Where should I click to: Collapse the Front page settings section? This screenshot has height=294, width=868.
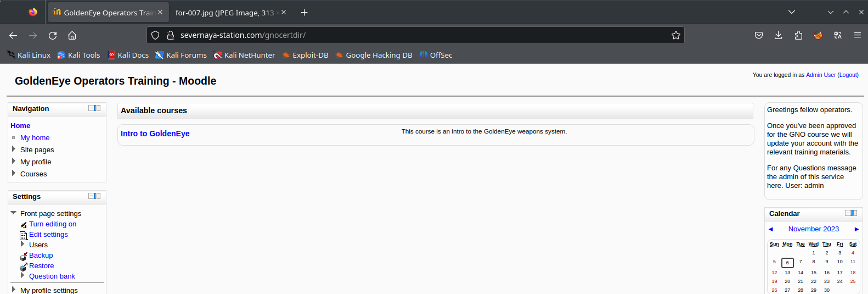tap(14, 213)
